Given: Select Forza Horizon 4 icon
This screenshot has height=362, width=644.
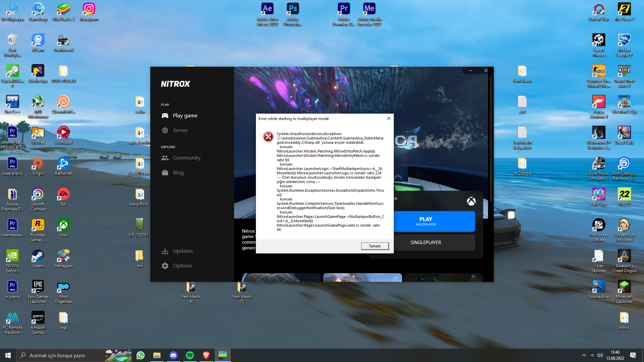Looking at the screenshot, I should tap(599, 107).
